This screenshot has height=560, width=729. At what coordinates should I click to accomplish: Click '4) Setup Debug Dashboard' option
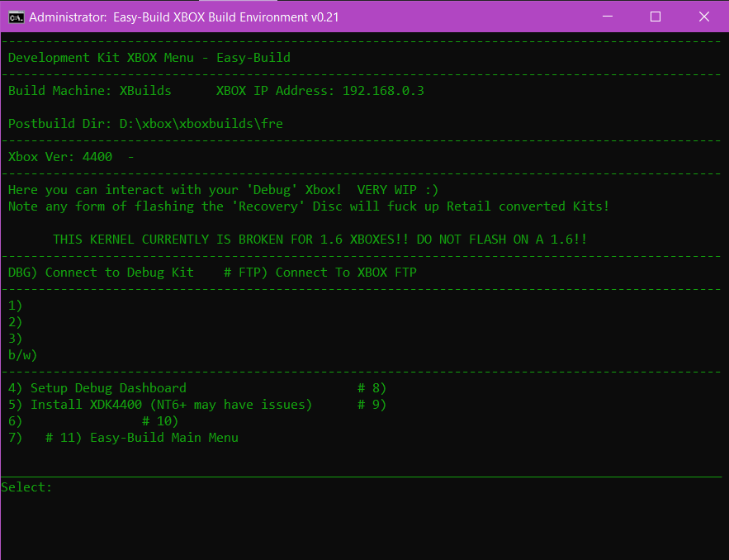[97, 388]
